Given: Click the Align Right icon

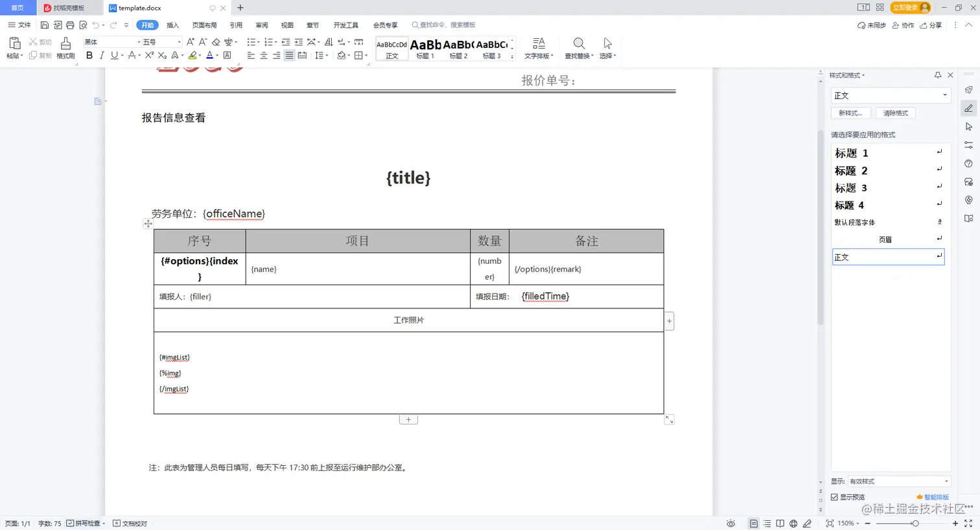Looking at the screenshot, I should pos(277,56).
